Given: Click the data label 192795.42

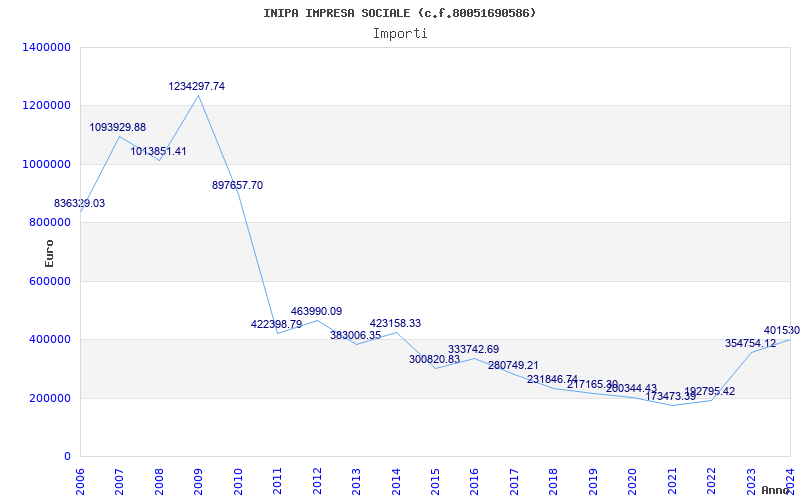Looking at the screenshot, I should 710,391.
